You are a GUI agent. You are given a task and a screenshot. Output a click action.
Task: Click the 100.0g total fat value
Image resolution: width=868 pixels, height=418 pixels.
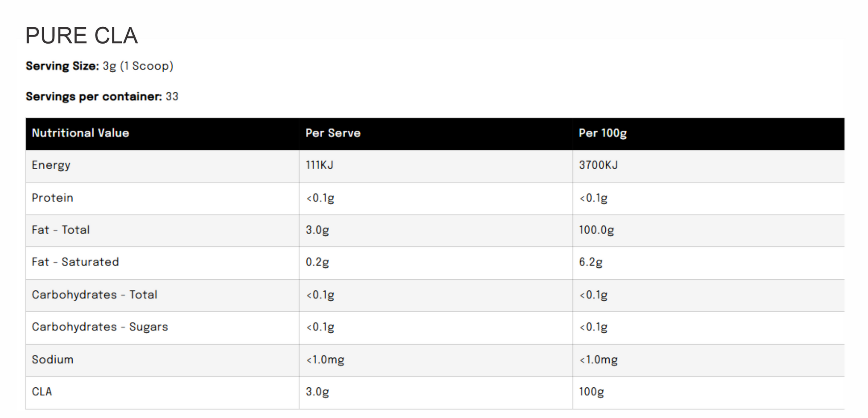click(x=596, y=230)
